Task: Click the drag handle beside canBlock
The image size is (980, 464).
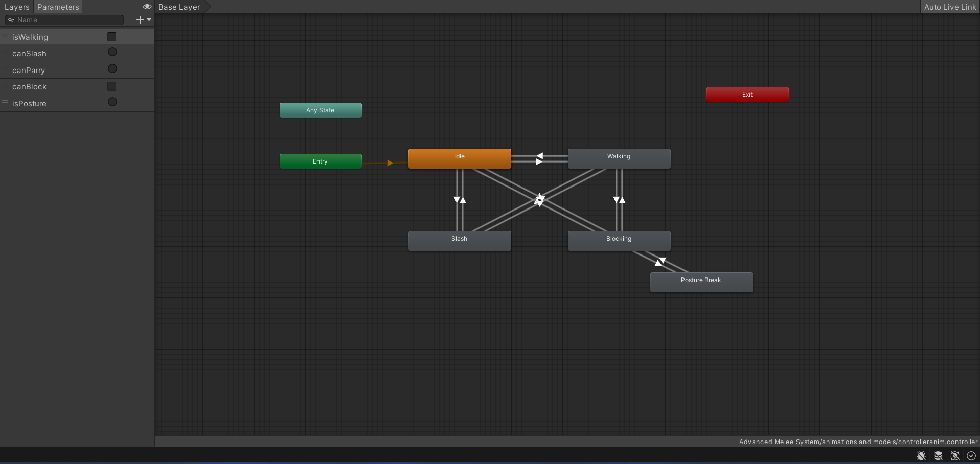Action: [5, 86]
